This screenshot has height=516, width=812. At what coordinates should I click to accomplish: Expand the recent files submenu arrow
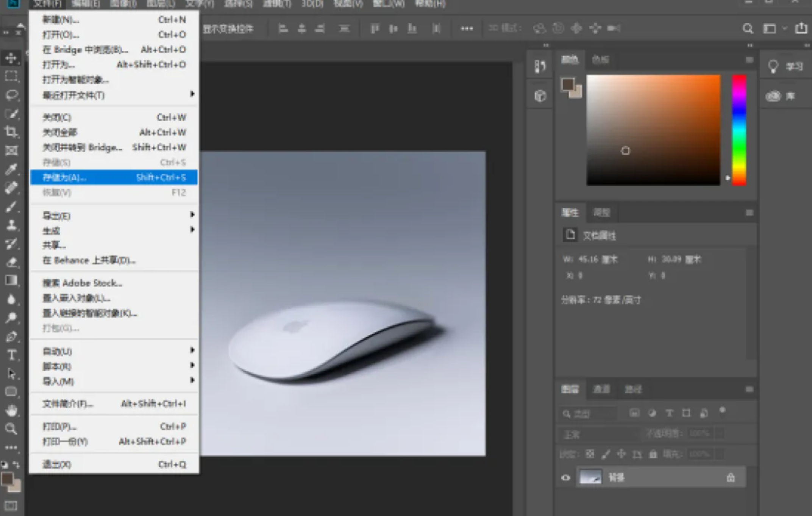[x=192, y=94]
